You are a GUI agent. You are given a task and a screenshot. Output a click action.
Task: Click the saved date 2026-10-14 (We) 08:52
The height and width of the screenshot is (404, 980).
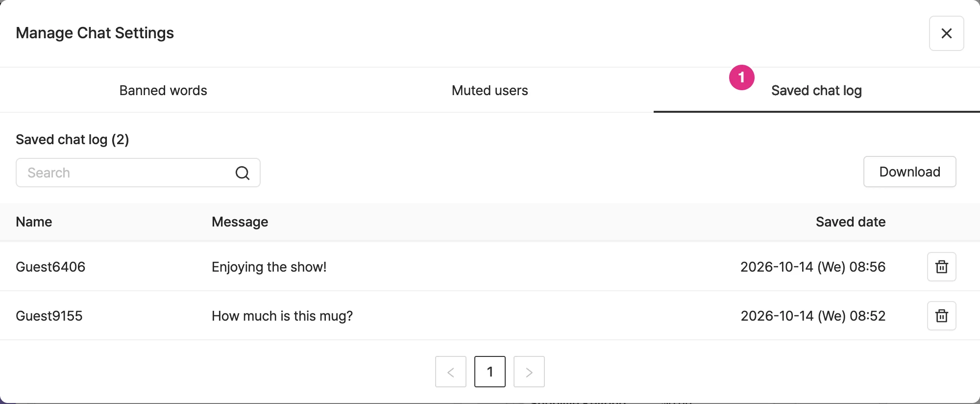pos(813,316)
